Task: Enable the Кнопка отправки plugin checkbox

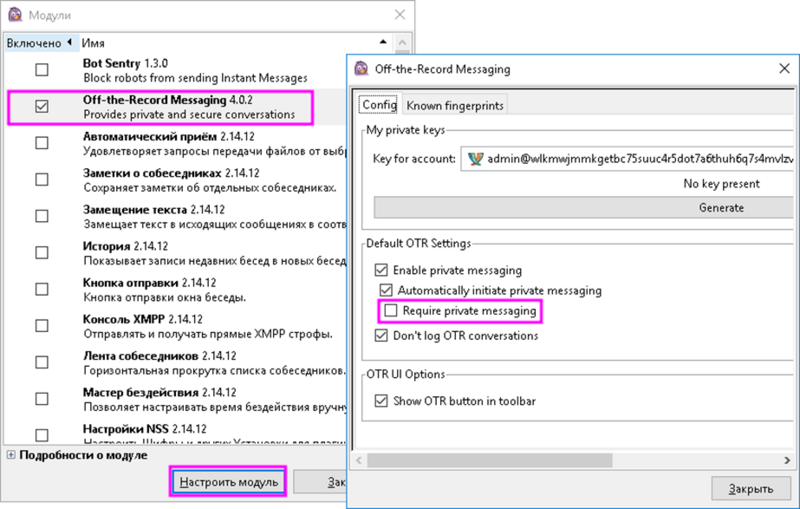Action: click(42, 289)
